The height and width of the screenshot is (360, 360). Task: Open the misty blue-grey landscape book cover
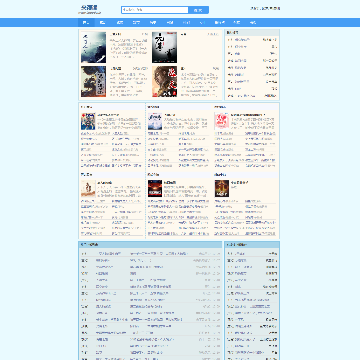click(93, 47)
